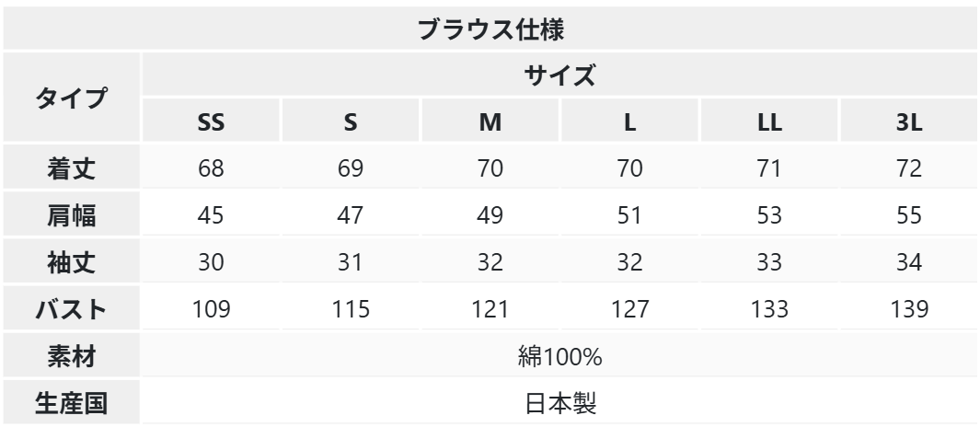980x427 pixels.
Task: Select the SS size column header
Action: pos(211,121)
